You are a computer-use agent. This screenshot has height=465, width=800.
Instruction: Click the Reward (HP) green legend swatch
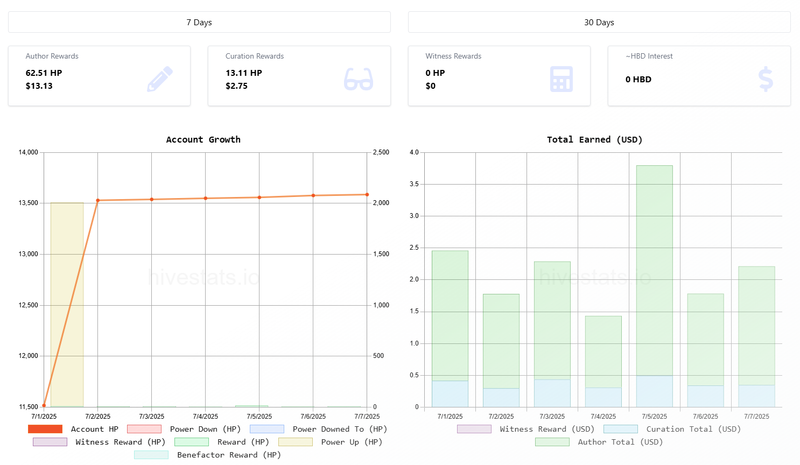click(191, 442)
